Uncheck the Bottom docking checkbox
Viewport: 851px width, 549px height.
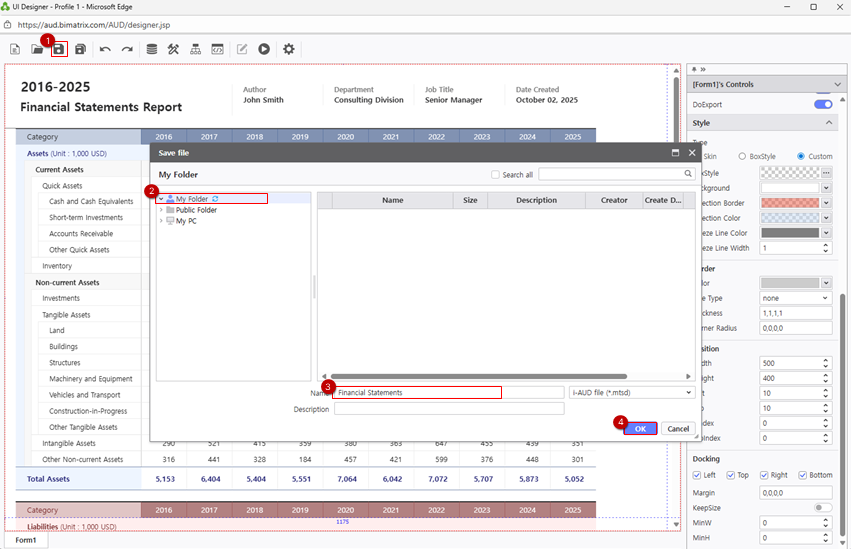800,475
